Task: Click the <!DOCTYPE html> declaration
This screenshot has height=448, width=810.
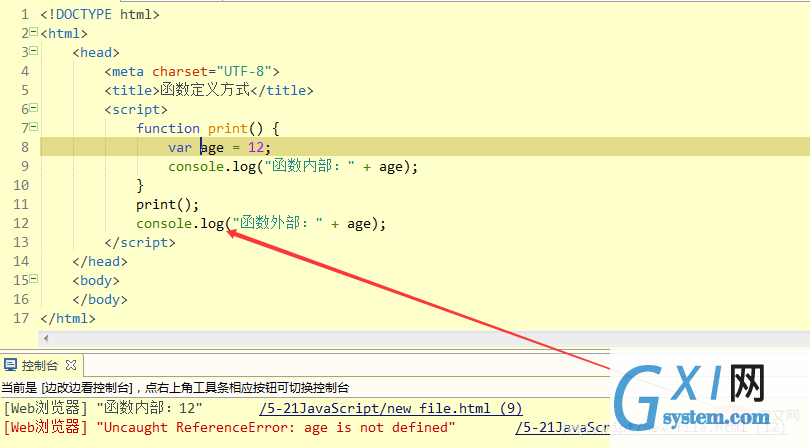Action: point(100,14)
